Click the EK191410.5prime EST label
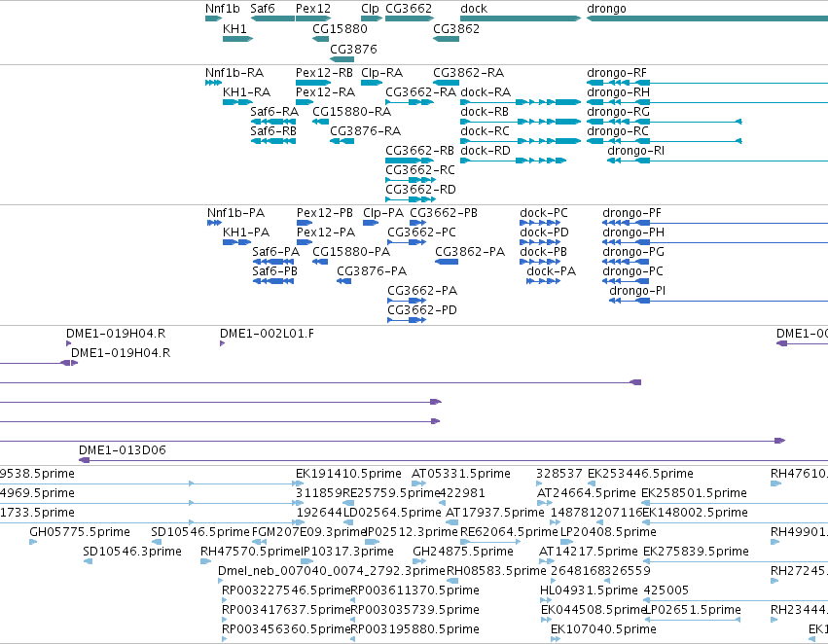Screen dimensions: 828x644 point(348,474)
